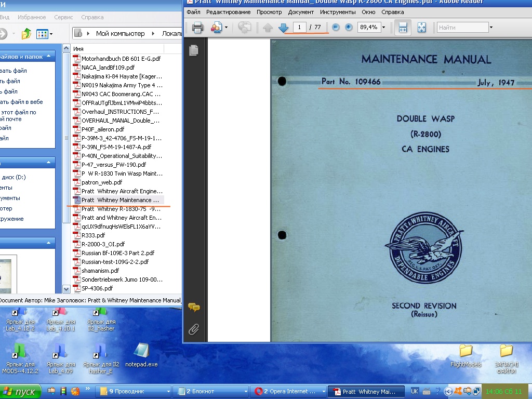This screenshot has width=532, height=399.
Task: Open the Lab_4.12.2 desktop shortcut
Action: coord(20,320)
